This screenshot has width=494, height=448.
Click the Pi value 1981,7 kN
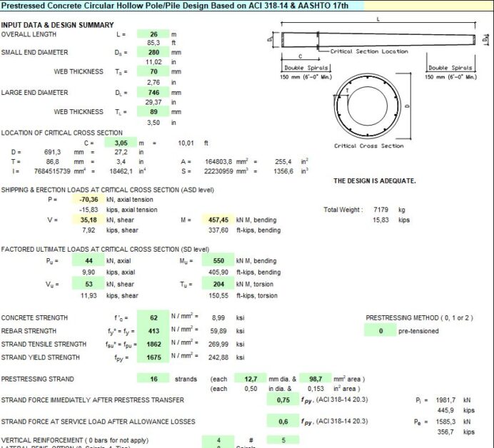tap(445, 400)
